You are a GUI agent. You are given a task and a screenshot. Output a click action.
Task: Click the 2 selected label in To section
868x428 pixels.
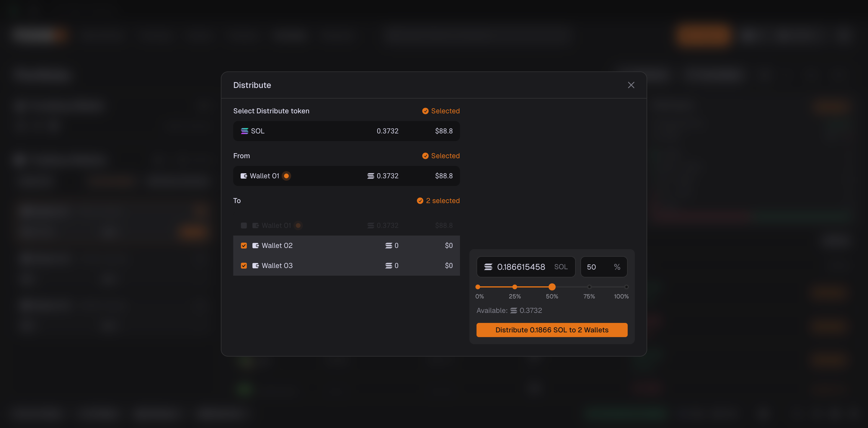tap(443, 201)
